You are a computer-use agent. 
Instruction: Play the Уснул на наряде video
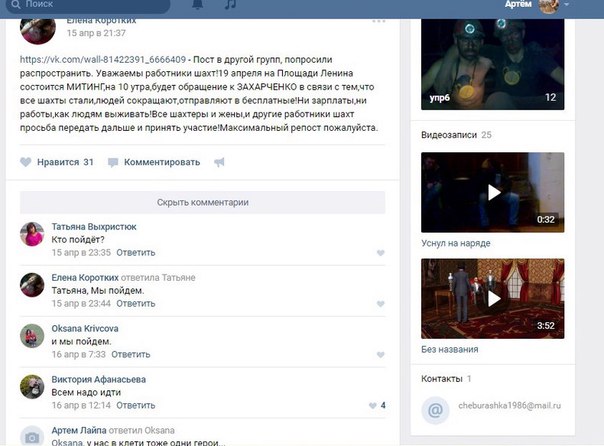point(493,192)
